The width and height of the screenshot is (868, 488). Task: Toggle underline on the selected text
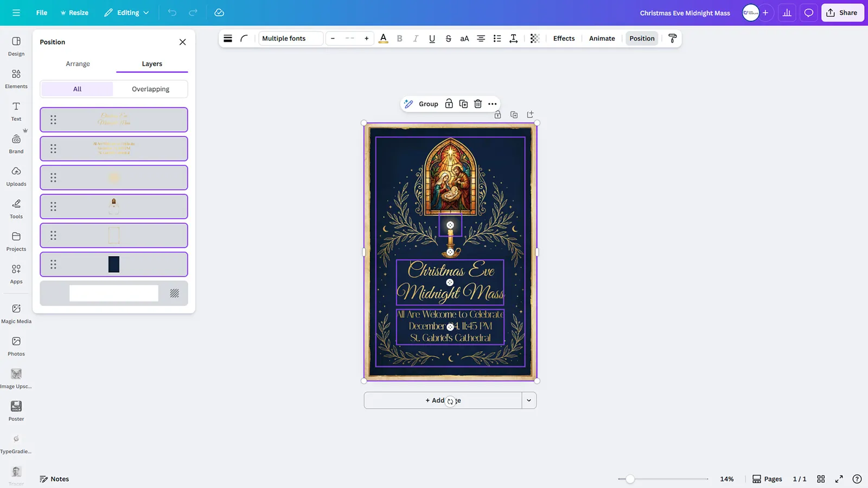[432, 38]
